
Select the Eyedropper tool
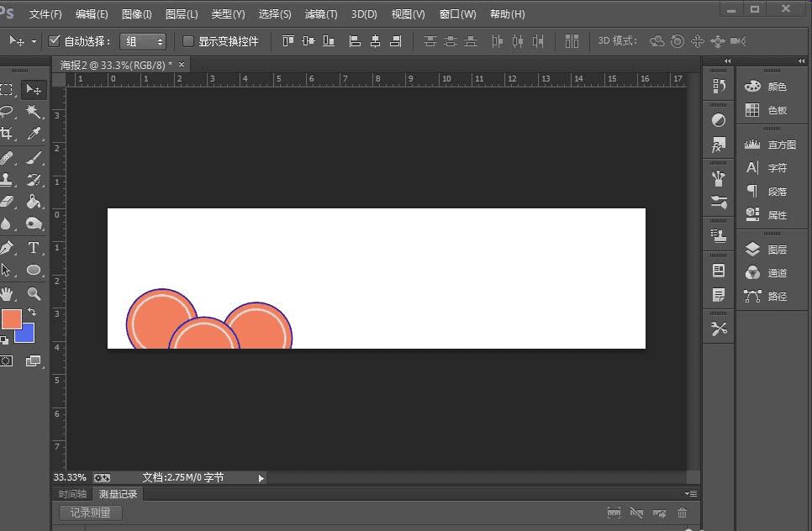[34, 134]
